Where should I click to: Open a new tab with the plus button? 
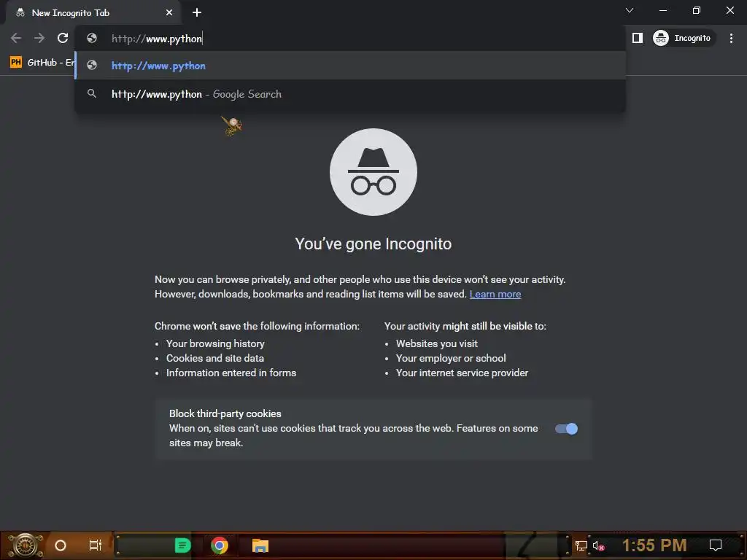pos(197,13)
